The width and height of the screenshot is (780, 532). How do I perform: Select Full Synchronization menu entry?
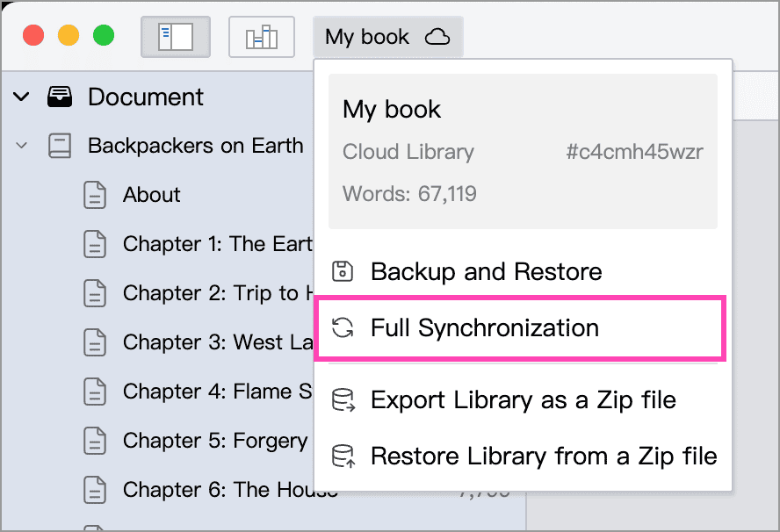pos(520,328)
